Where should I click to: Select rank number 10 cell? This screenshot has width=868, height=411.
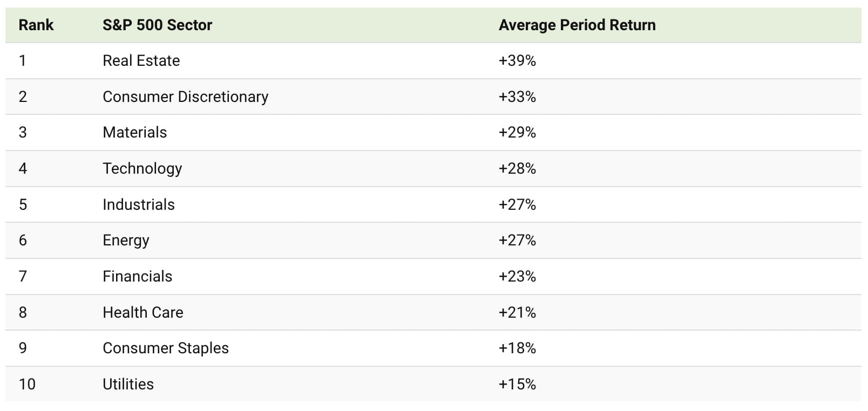point(27,384)
